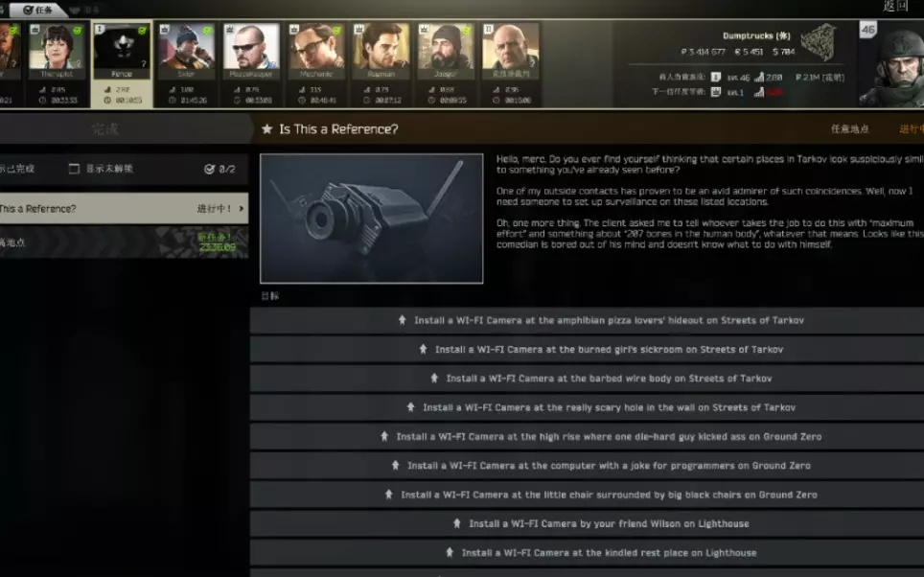Click the star icon beside quest title
This screenshot has height=577, width=924.
coord(267,129)
